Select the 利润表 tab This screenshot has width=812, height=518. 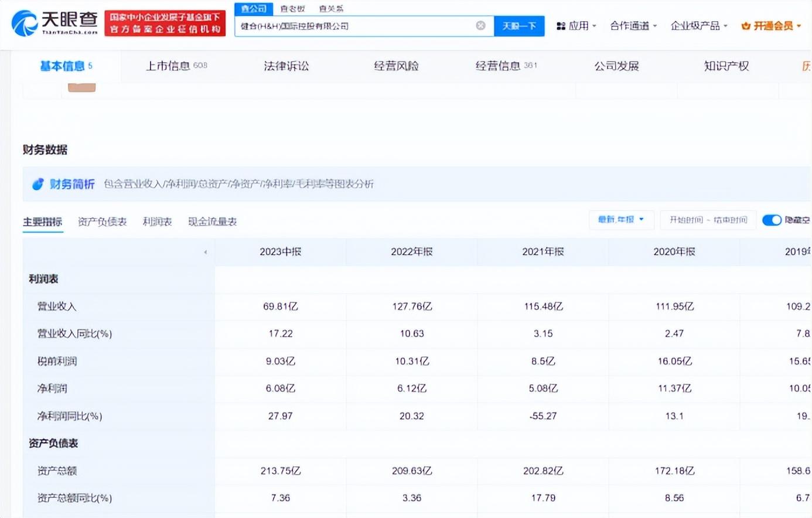[x=157, y=221]
